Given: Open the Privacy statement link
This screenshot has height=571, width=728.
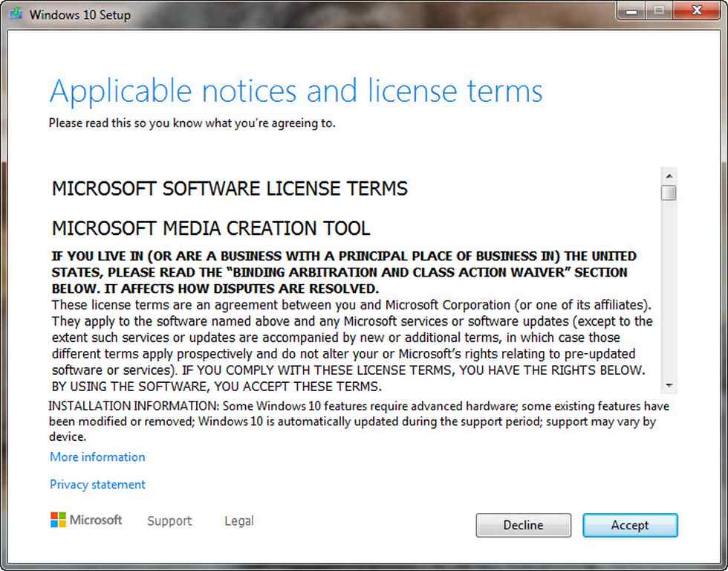Looking at the screenshot, I should pyautogui.click(x=97, y=484).
